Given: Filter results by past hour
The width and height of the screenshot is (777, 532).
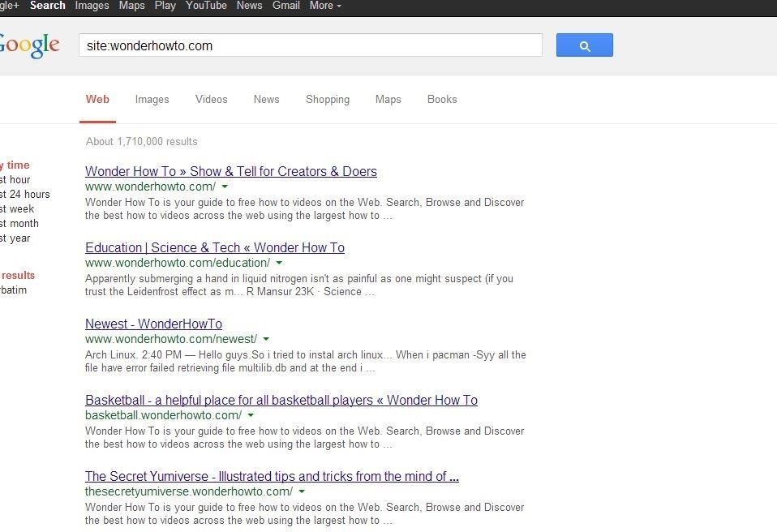Looking at the screenshot, I should tap(15, 180).
